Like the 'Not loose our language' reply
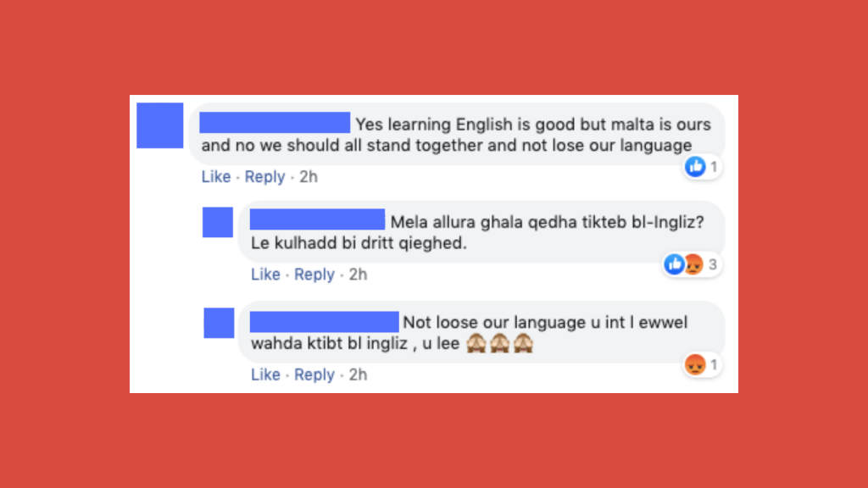Viewport: 868px width, 488px height. (x=265, y=374)
